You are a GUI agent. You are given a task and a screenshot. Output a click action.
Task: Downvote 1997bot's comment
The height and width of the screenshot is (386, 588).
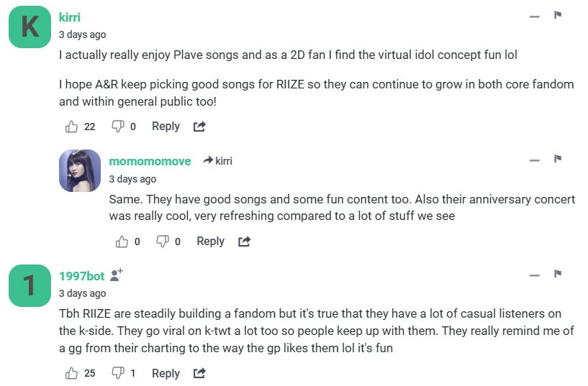click(118, 373)
